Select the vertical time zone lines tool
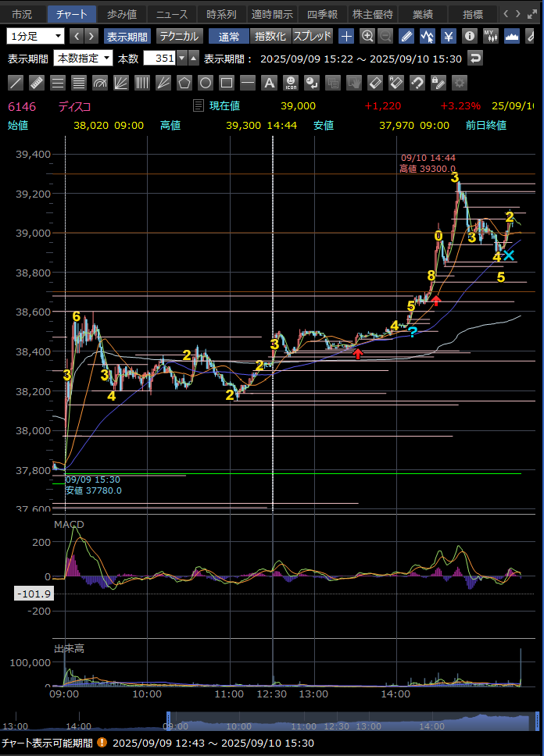Image resolution: width=544 pixels, height=756 pixels. tap(142, 83)
